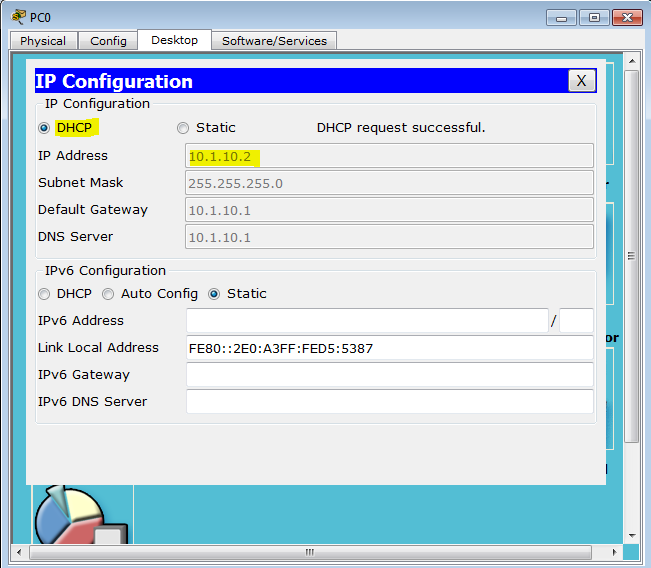Click the horizontal scrollbar thumb
Viewport: 651px width, 568px height.
pos(310,552)
